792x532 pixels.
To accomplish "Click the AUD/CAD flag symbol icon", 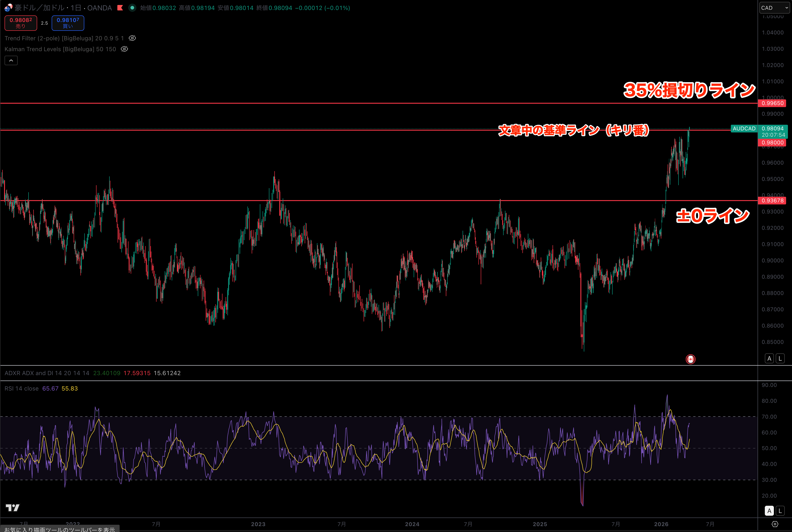I will pyautogui.click(x=8, y=7).
